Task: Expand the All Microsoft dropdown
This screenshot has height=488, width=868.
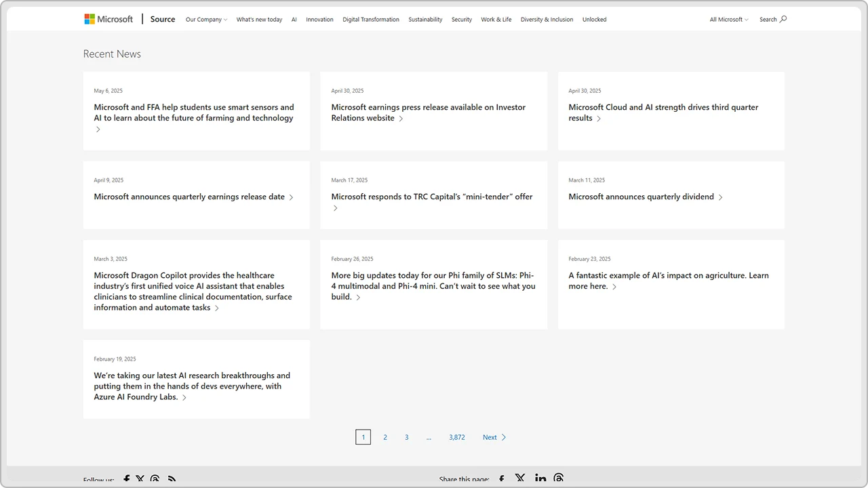Action: pos(729,20)
